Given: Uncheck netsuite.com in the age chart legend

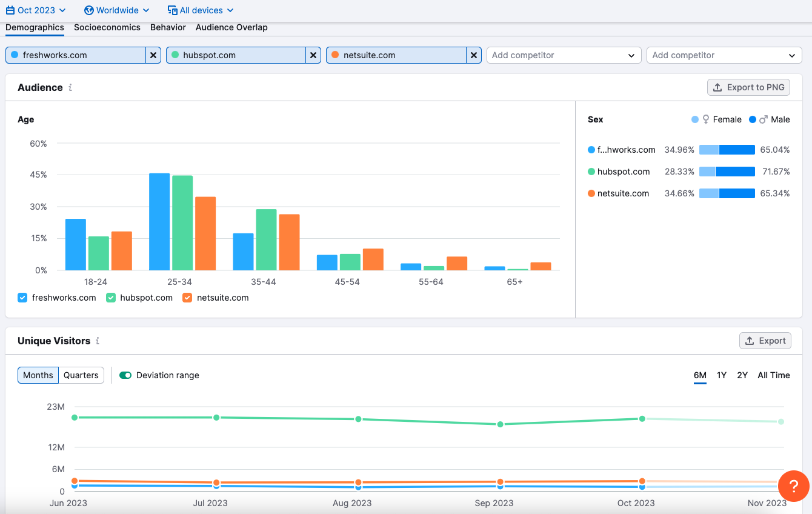Looking at the screenshot, I should [x=187, y=298].
